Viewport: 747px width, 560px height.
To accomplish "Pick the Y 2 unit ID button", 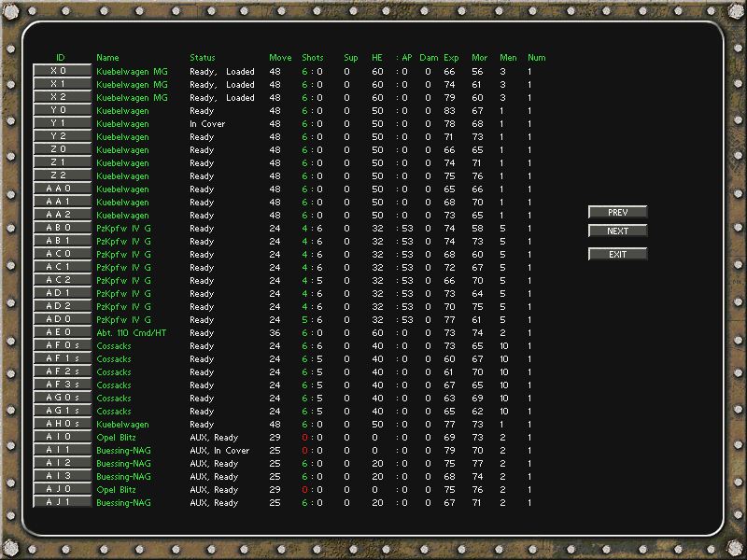I will (62, 136).
